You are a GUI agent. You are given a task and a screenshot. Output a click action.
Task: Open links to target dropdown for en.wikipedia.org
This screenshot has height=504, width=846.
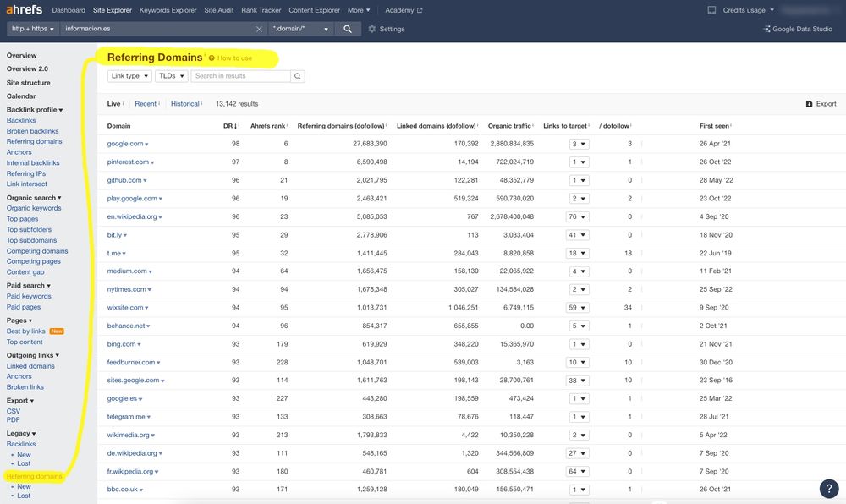pyautogui.click(x=578, y=216)
